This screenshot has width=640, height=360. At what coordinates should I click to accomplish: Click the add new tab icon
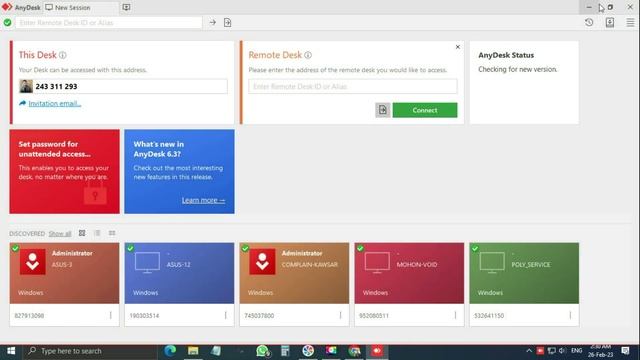tap(126, 7)
